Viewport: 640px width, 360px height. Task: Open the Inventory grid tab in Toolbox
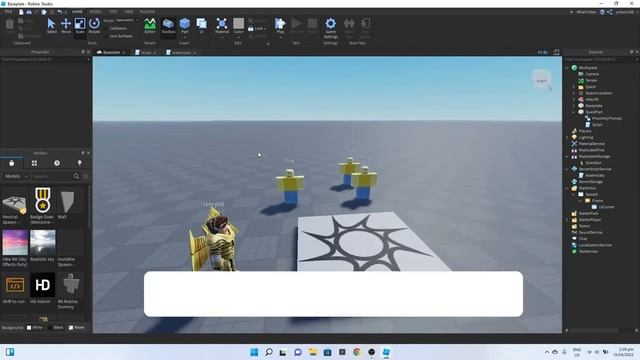pyautogui.click(x=34, y=163)
